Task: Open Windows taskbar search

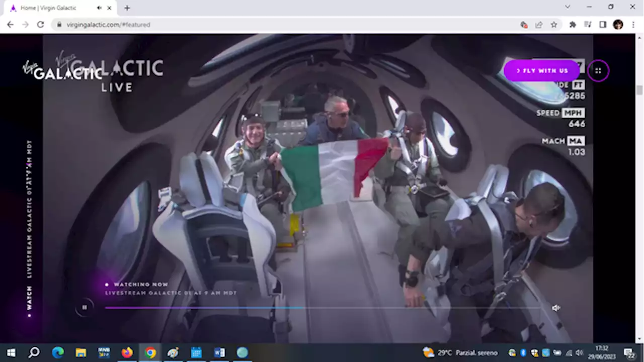Action: [x=34, y=352]
